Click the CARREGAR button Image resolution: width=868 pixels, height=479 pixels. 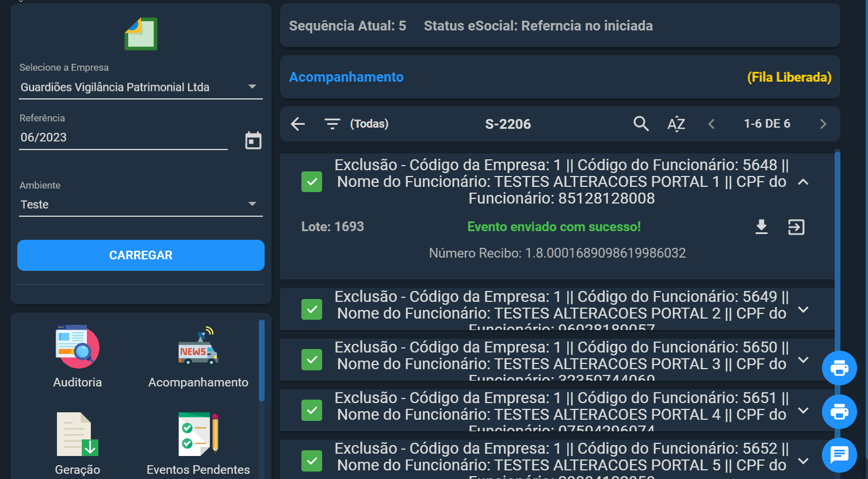coord(141,255)
